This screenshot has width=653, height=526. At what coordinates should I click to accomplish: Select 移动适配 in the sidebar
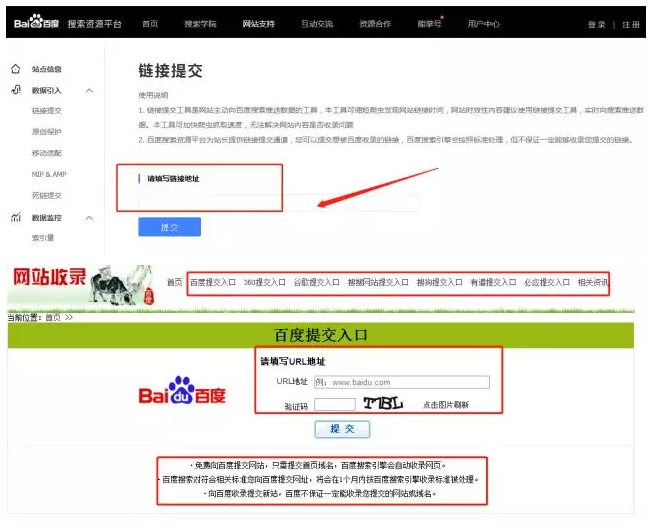[47, 153]
